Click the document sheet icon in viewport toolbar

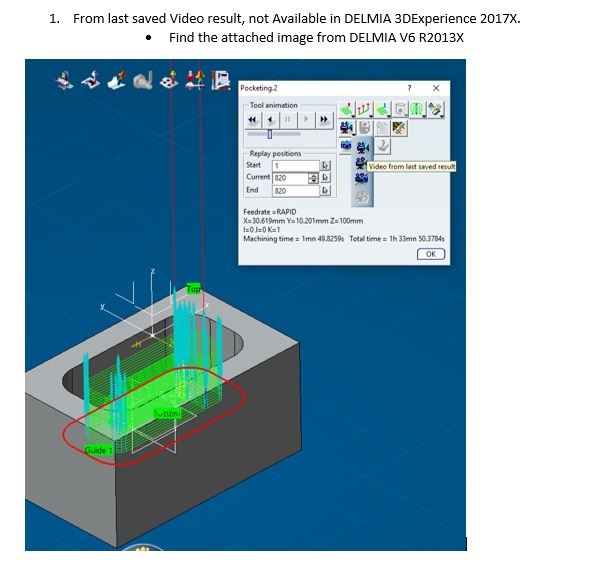point(221,80)
